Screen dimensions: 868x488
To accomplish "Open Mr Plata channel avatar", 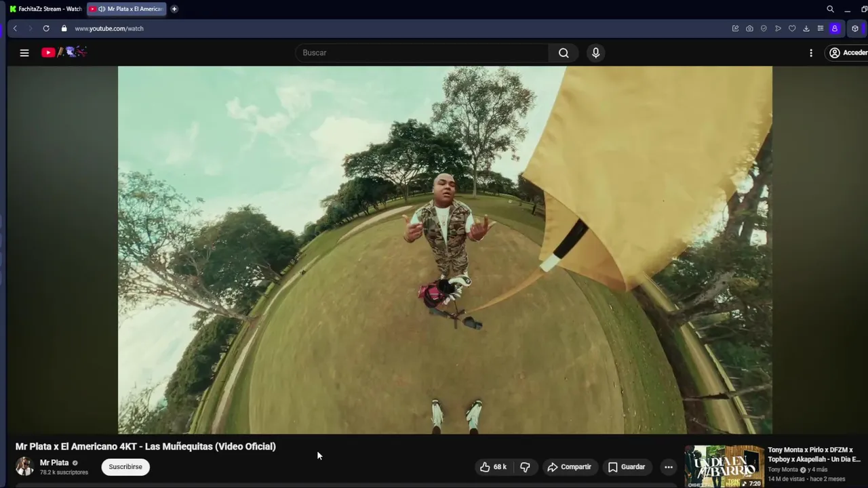I will pyautogui.click(x=24, y=466).
